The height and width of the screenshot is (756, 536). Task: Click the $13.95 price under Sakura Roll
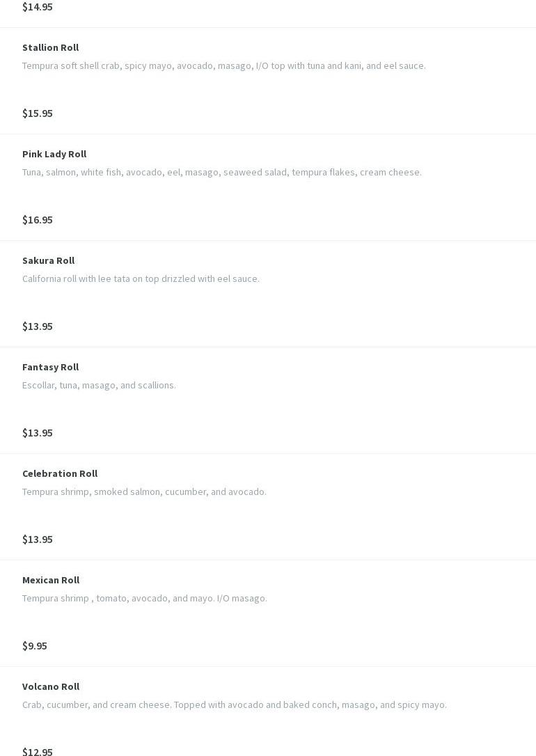tap(38, 326)
